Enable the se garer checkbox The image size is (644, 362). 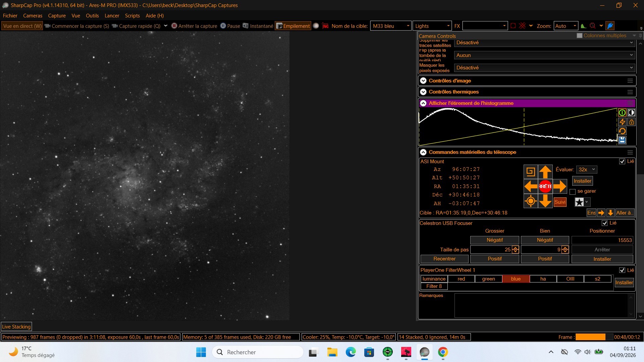pos(573,192)
